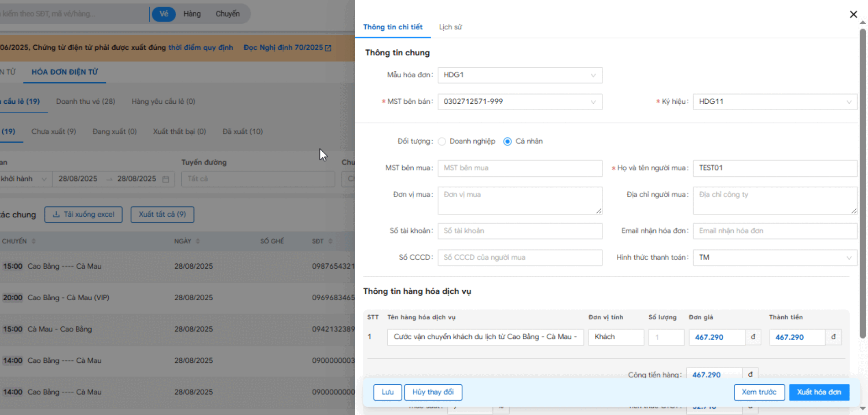868x415 pixels.
Task: Click the download icon on Tải xuống excel
Action: [56, 214]
